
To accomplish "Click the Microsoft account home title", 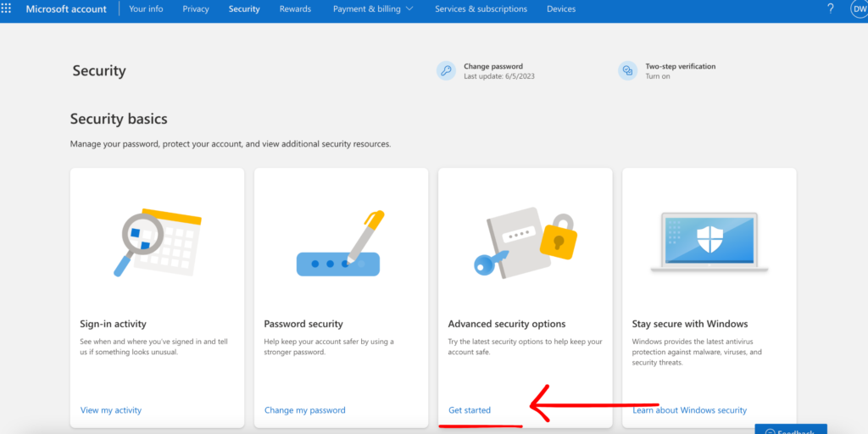I will tap(66, 9).
